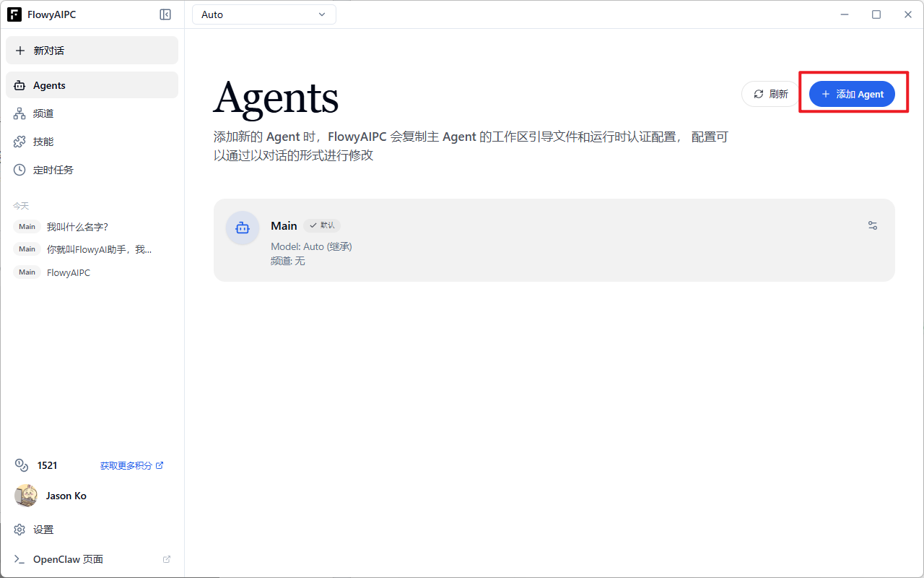
Task: Open 设置 via the gear icon
Action: pyautogui.click(x=19, y=529)
